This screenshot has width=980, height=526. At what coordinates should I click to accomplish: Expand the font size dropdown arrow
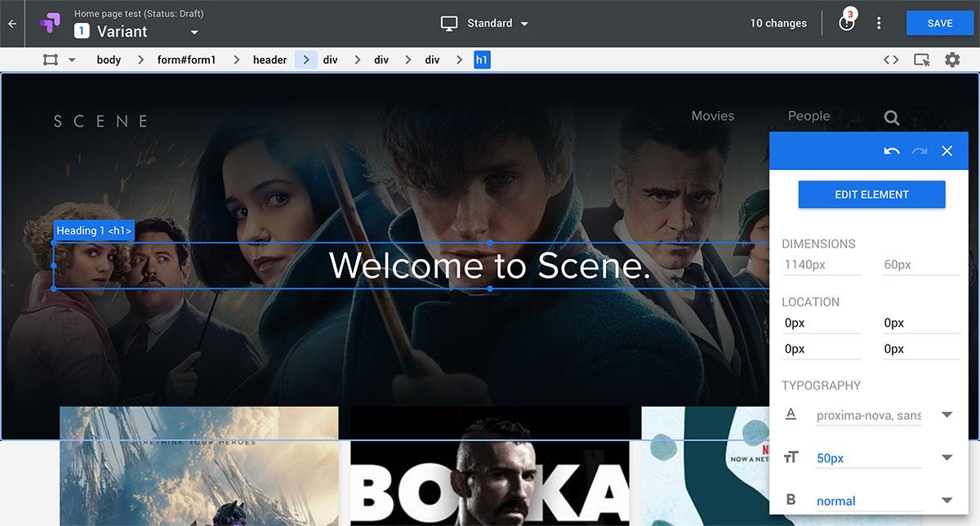(947, 457)
